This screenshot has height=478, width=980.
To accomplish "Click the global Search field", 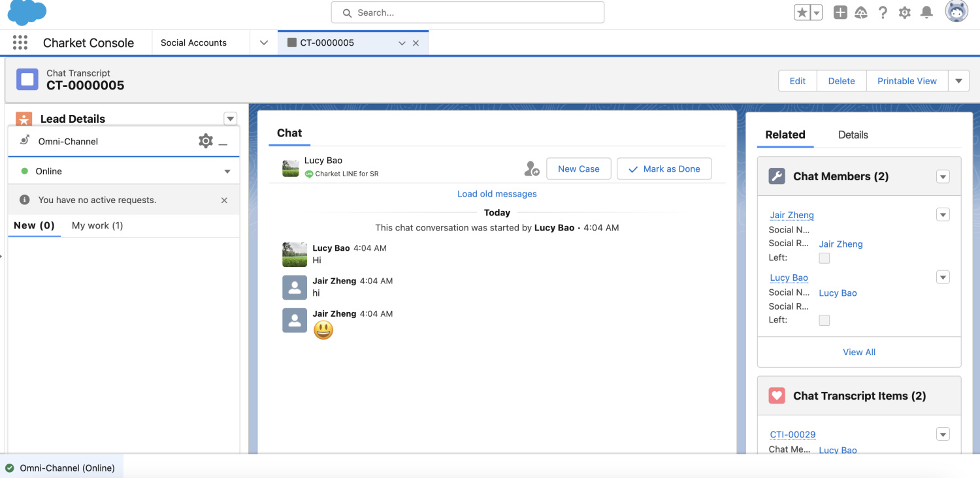I will [x=468, y=12].
